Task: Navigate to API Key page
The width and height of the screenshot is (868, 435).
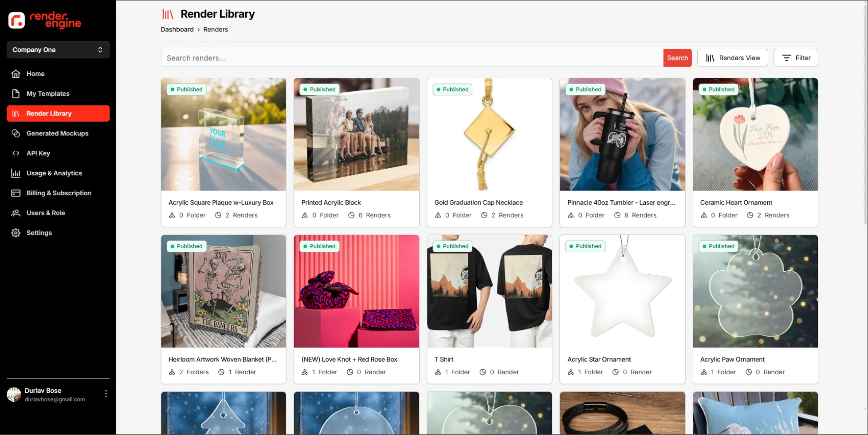Action: (x=58, y=153)
